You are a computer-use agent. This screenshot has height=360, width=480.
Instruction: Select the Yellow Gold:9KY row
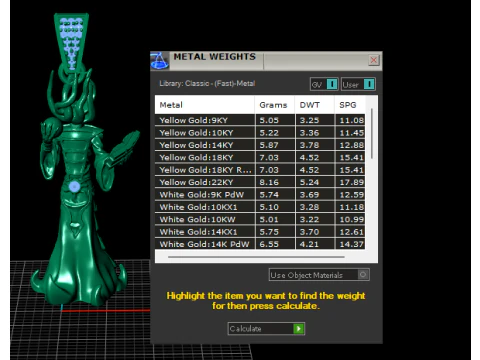click(x=260, y=120)
